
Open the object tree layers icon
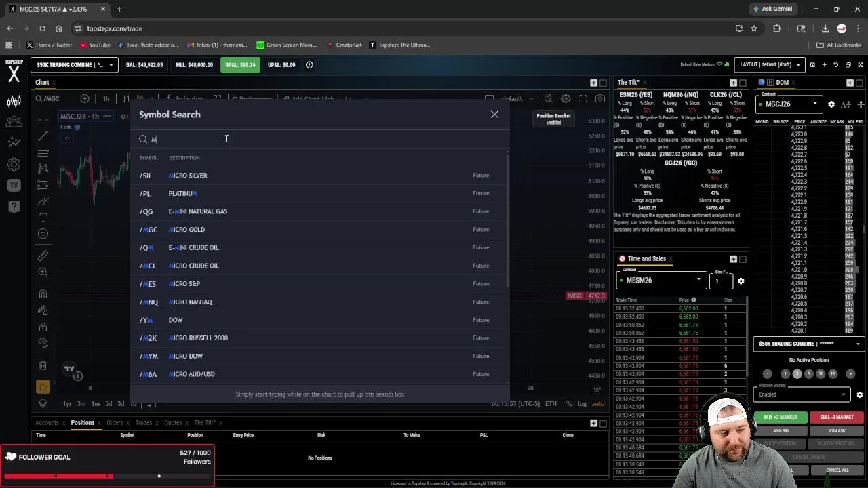[43, 403]
